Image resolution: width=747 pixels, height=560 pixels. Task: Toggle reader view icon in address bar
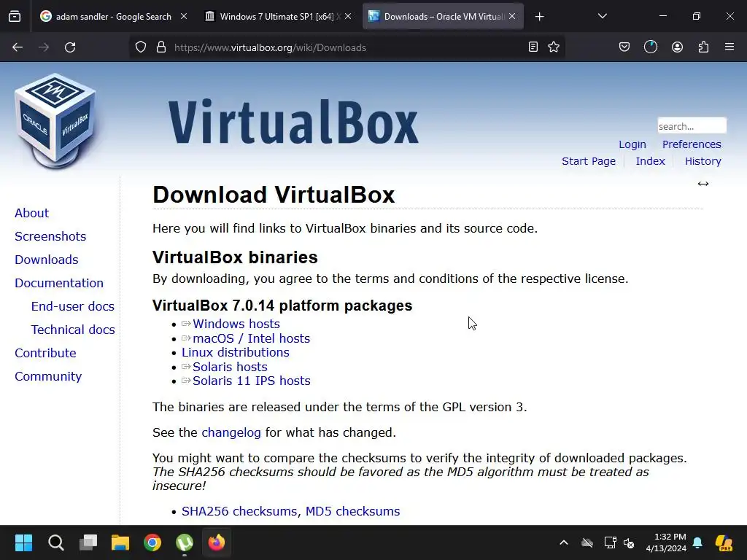(x=533, y=47)
